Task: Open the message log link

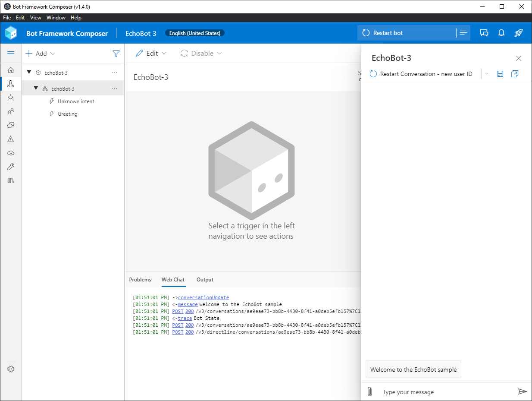Action: click(188, 304)
